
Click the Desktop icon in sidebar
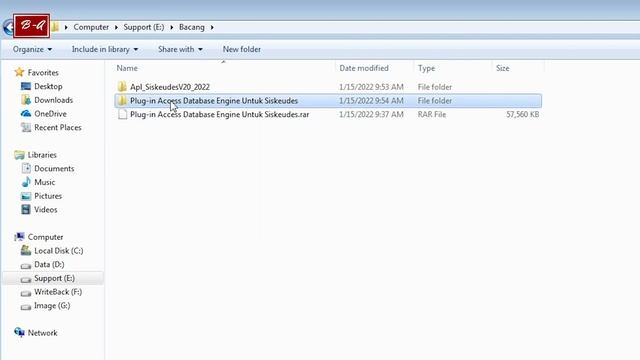click(x=26, y=86)
